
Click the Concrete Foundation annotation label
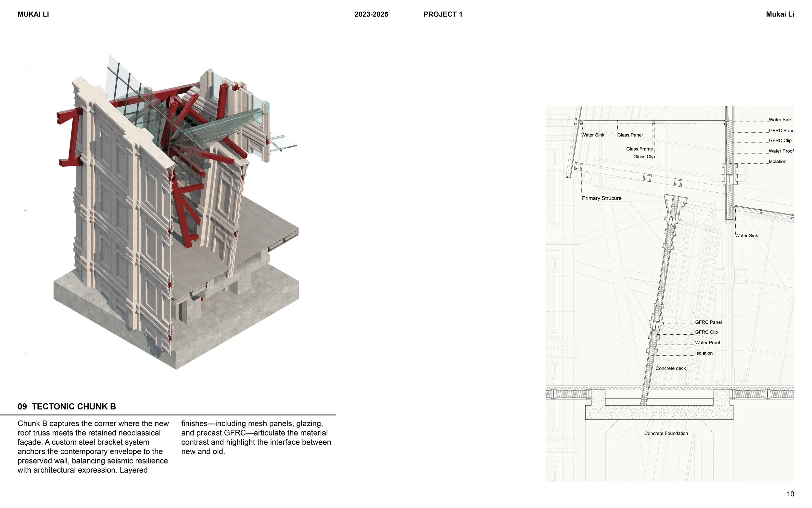[666, 434]
